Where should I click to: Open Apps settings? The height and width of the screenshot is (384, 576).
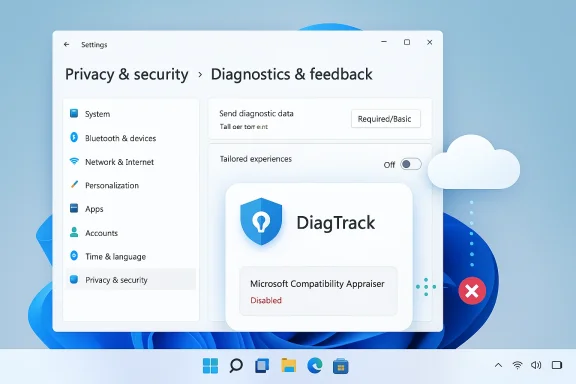(130, 209)
